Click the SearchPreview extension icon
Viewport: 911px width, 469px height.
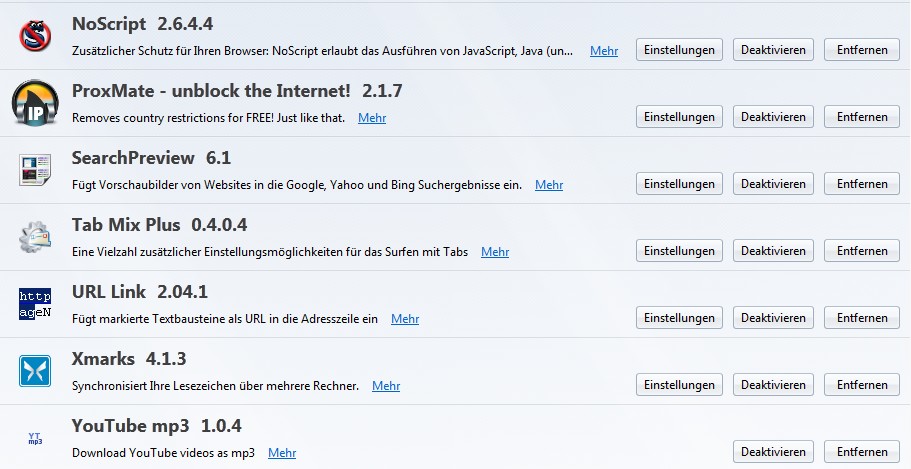click(35, 171)
